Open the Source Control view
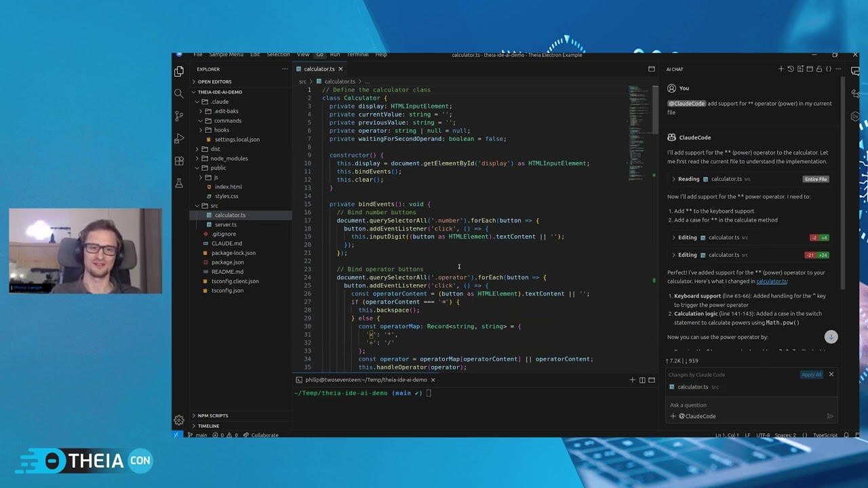Screen dimensions: 868x488 [179, 116]
